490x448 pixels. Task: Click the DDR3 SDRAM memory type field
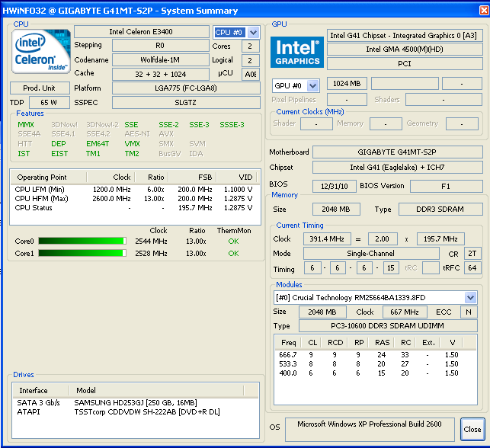(x=440, y=210)
